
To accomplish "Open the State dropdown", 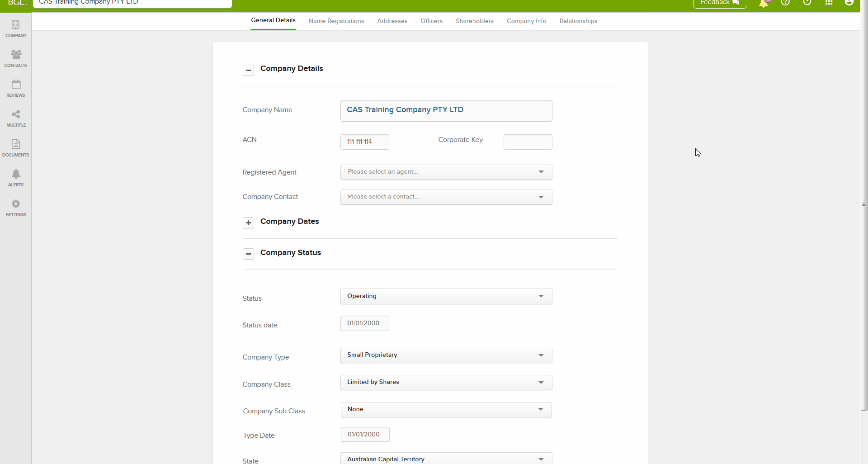I will (446, 458).
